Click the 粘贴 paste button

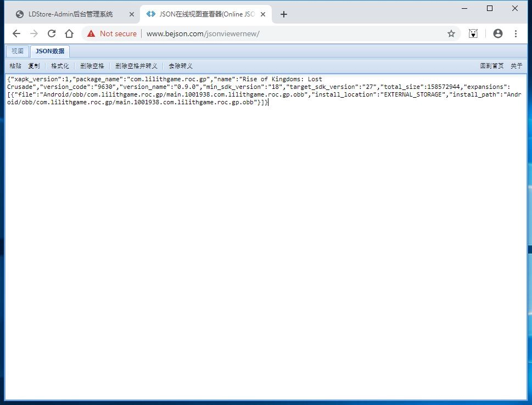[x=15, y=66]
